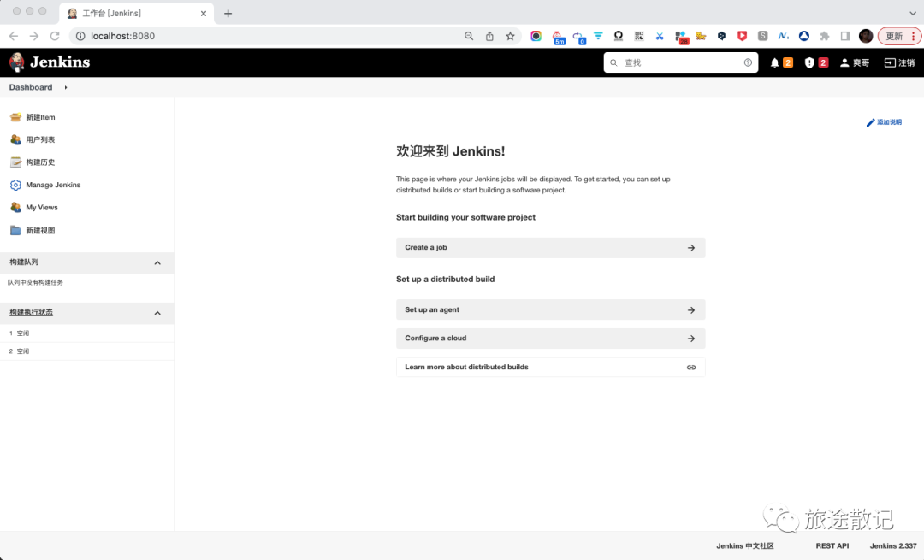The width and height of the screenshot is (924, 560).
Task: Click the site info icon before localhost
Action: point(80,36)
